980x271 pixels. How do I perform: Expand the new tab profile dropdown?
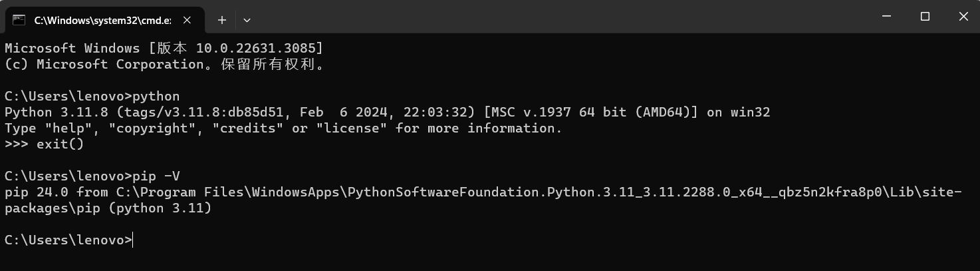(x=247, y=20)
